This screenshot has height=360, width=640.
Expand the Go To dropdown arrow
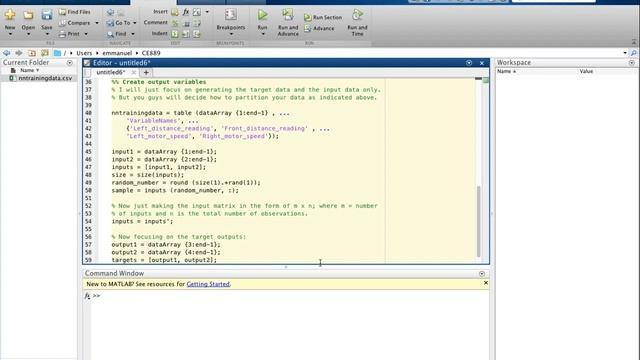135,23
